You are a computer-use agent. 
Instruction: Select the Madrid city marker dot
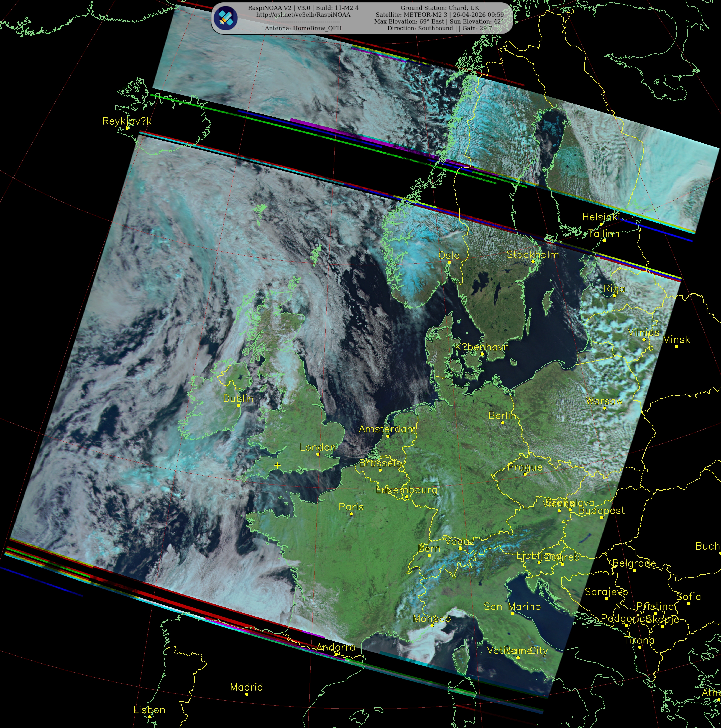[x=247, y=694]
